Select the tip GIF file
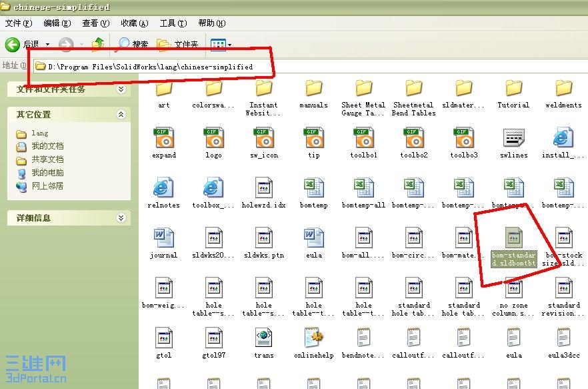This screenshot has width=588, height=389. click(314, 143)
